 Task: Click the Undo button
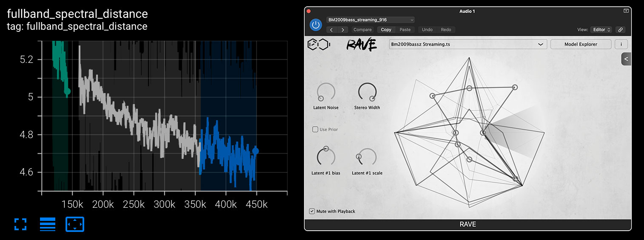[x=427, y=30]
